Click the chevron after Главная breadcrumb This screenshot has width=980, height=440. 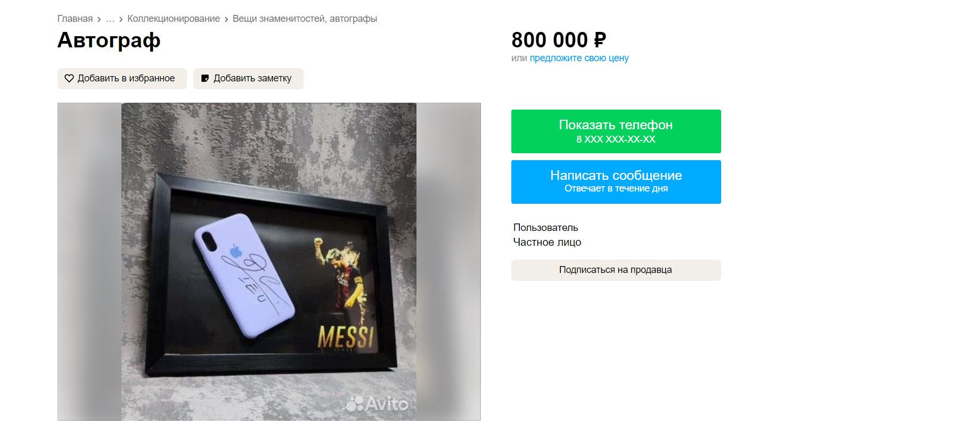99,19
